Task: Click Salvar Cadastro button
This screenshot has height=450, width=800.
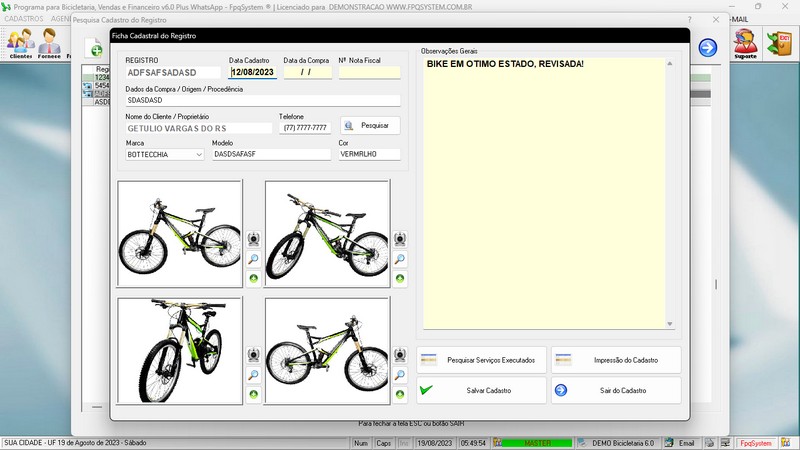Action: pos(481,390)
